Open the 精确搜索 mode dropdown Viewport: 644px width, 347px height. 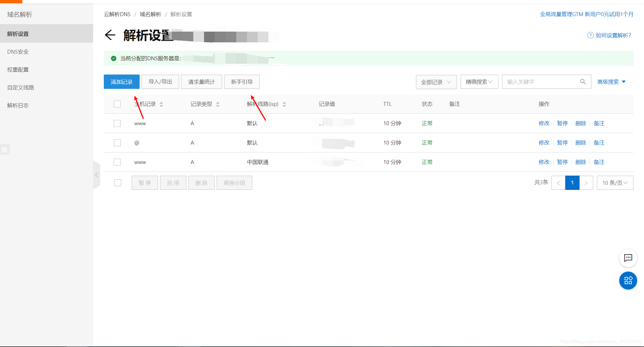coord(479,82)
